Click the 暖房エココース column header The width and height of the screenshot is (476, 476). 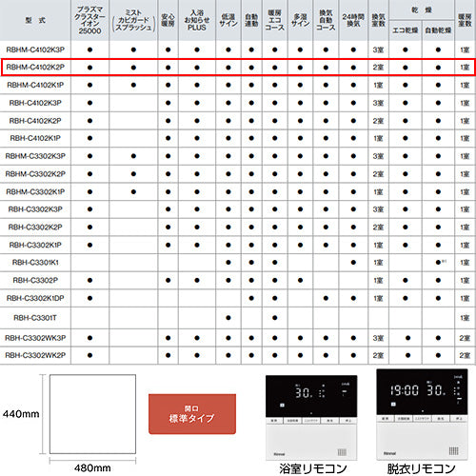pyautogui.click(x=275, y=20)
